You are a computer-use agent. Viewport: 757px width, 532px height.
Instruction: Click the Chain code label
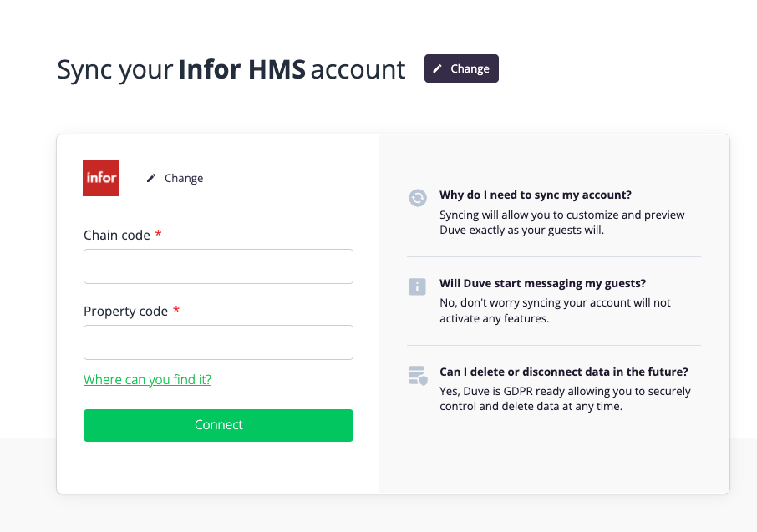tap(117, 236)
